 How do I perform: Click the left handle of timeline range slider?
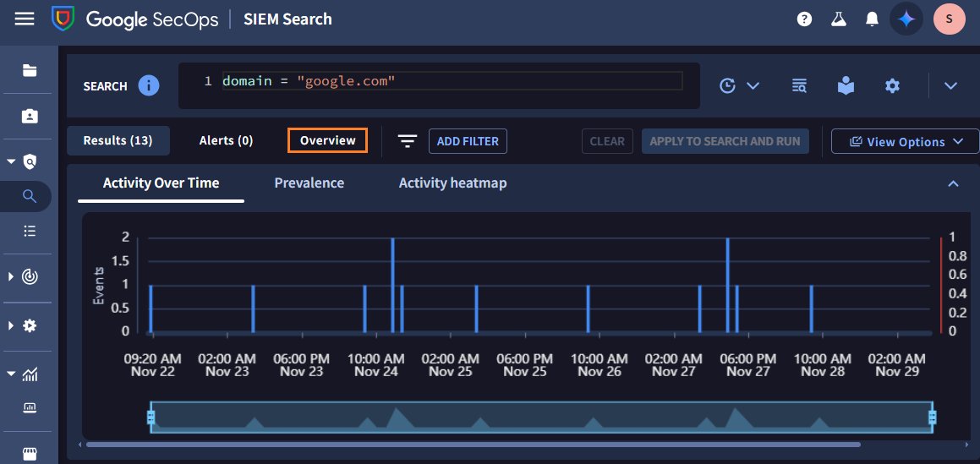(x=151, y=418)
